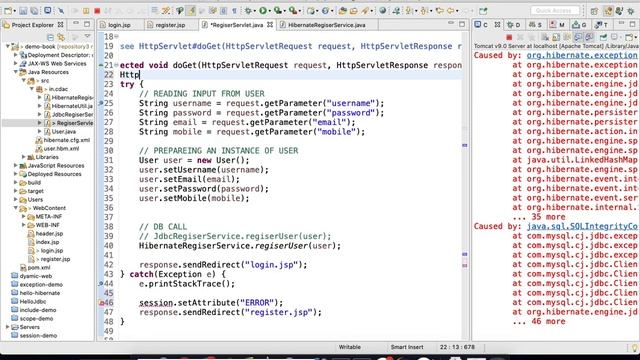The image size is (640, 360).
Task: Select the highlighted Java EE perspective icon
Action: (608, 11)
